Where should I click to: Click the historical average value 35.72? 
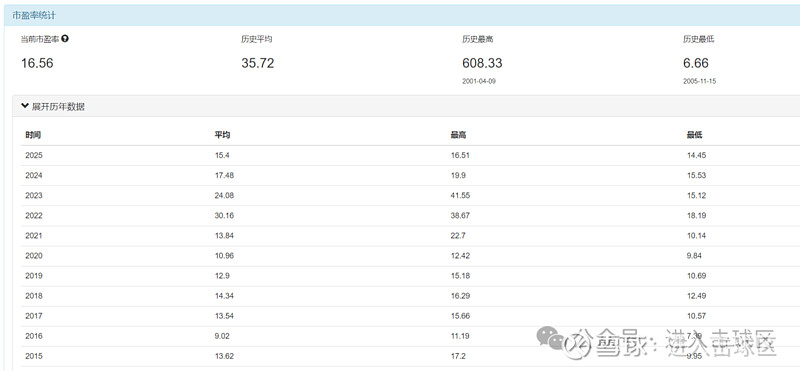tap(258, 63)
